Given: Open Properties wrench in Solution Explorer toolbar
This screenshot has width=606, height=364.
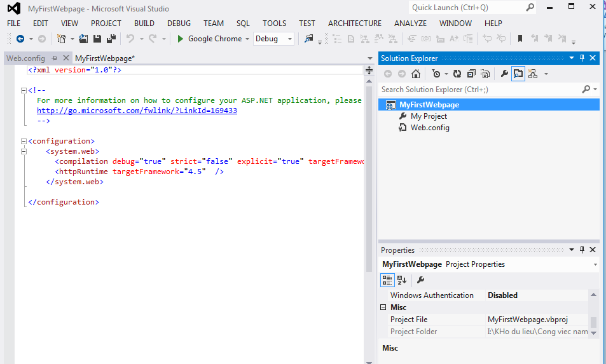Looking at the screenshot, I should pos(504,74).
